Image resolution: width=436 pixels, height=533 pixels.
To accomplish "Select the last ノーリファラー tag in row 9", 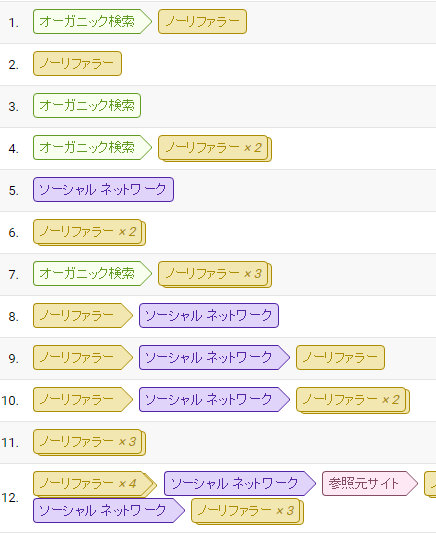I will pos(340,358).
